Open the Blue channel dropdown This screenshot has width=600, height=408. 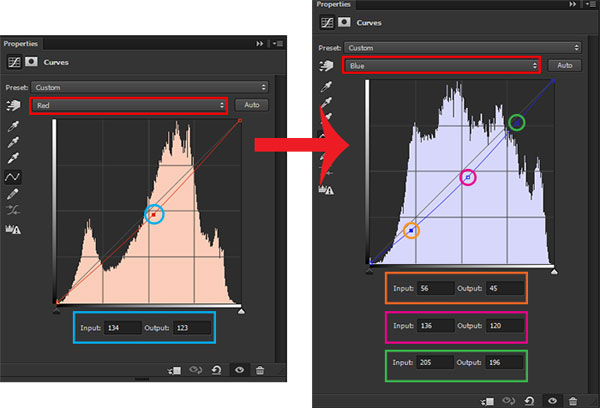[441, 65]
